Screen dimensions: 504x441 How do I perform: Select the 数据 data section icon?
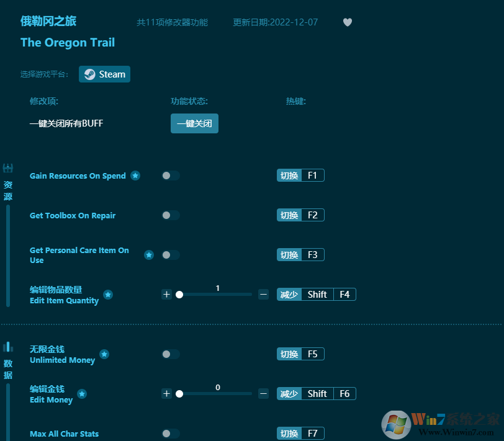(x=7, y=347)
